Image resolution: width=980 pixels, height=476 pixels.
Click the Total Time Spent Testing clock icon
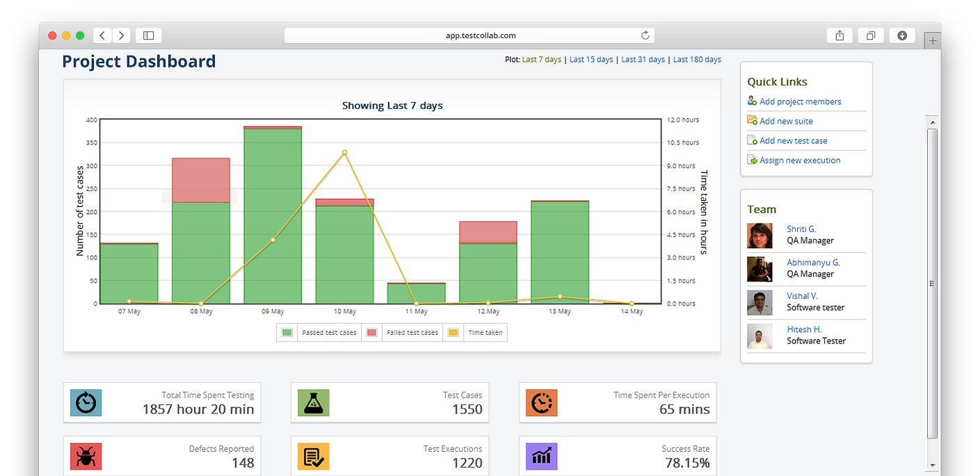(x=86, y=402)
